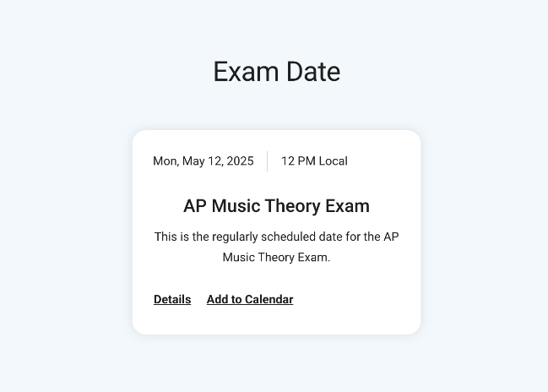The height and width of the screenshot is (392, 548).
Task: Click the vertical divider between date and time
Action: 268,161
